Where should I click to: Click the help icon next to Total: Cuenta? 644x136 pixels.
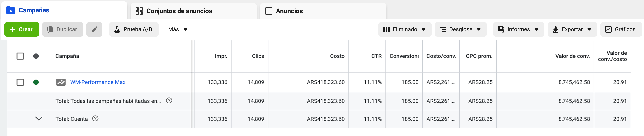95,118
